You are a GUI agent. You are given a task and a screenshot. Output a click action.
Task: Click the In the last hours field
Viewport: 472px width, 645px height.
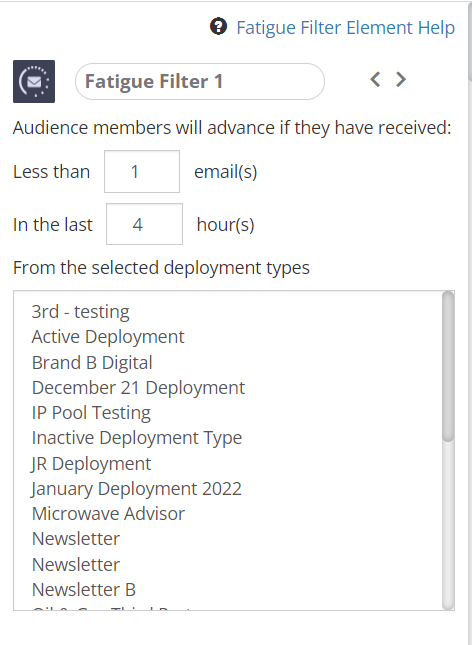coord(144,224)
